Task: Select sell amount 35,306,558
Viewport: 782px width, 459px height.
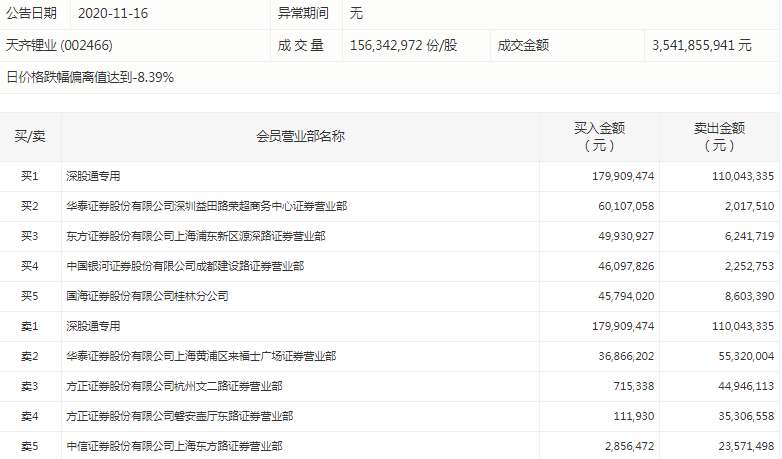Action: 747,416
